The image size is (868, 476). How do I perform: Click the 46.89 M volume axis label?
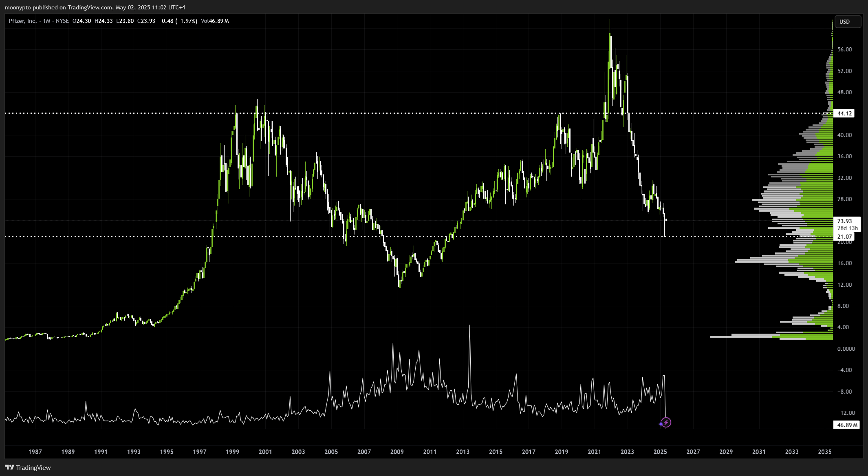847,425
